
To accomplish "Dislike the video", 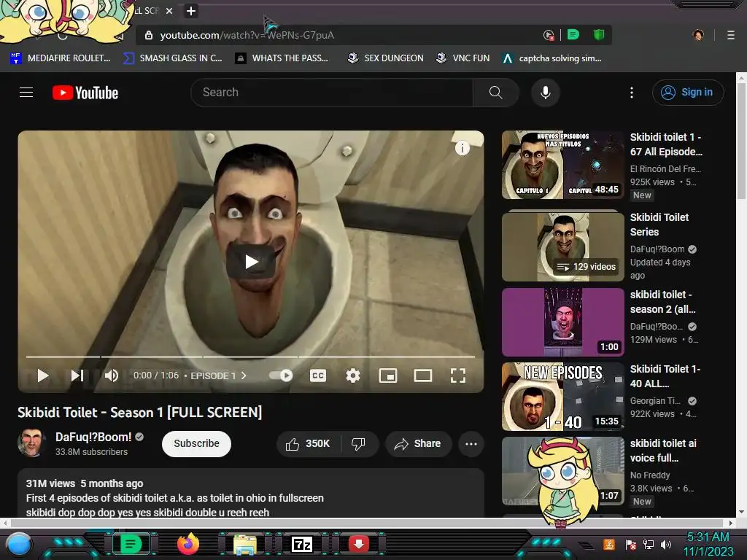I will click(359, 444).
